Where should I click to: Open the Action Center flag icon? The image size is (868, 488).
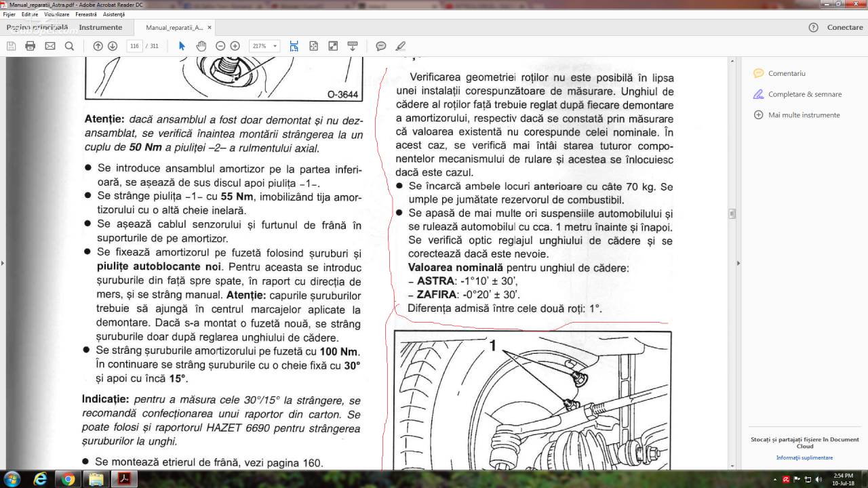coord(797,480)
